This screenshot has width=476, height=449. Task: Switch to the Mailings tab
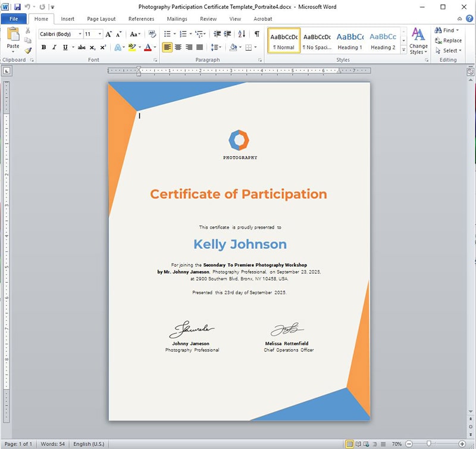tap(177, 18)
